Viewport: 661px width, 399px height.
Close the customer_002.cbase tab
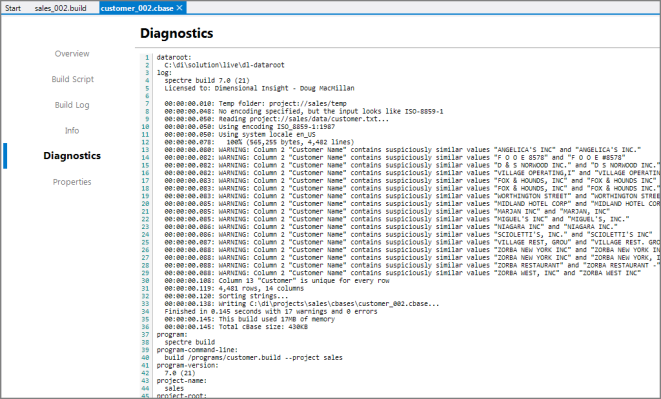point(180,8)
